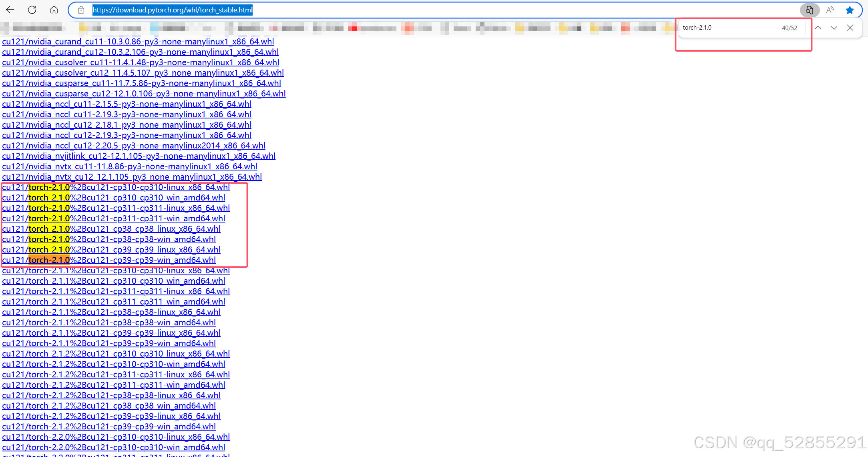Viewport: 868px width, 457px height.
Task: Jump to next find result arrow
Action: click(834, 28)
